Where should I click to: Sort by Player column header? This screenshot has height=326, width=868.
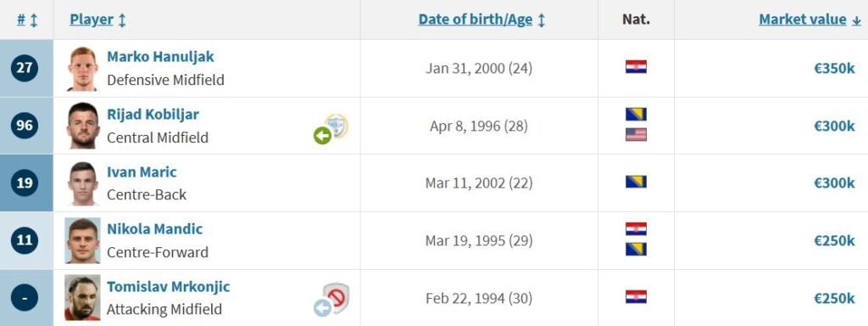(x=98, y=20)
